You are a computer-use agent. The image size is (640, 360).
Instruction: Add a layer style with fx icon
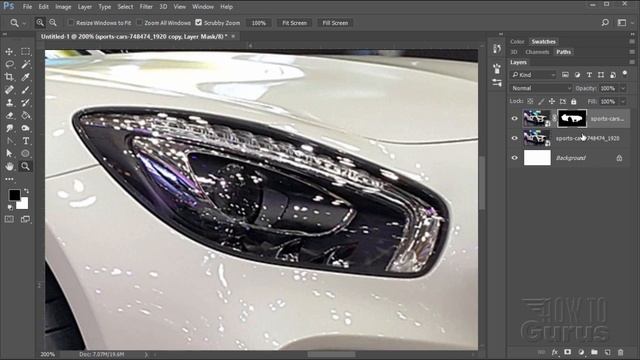coord(554,352)
